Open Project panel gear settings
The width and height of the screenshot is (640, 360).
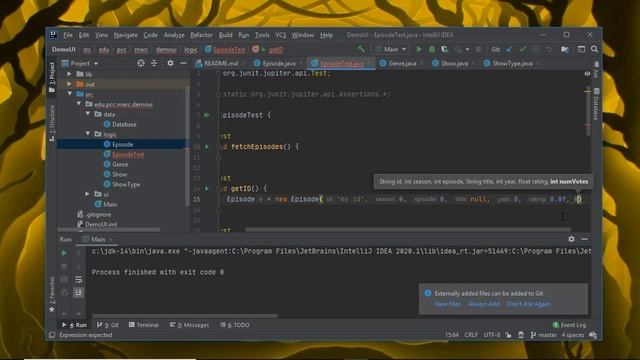coord(170,63)
